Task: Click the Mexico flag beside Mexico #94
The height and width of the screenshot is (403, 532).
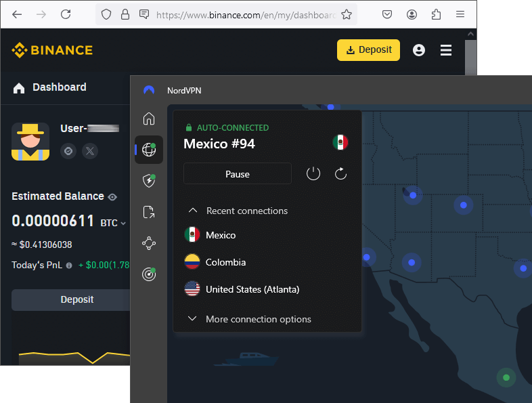Action: 340,142
